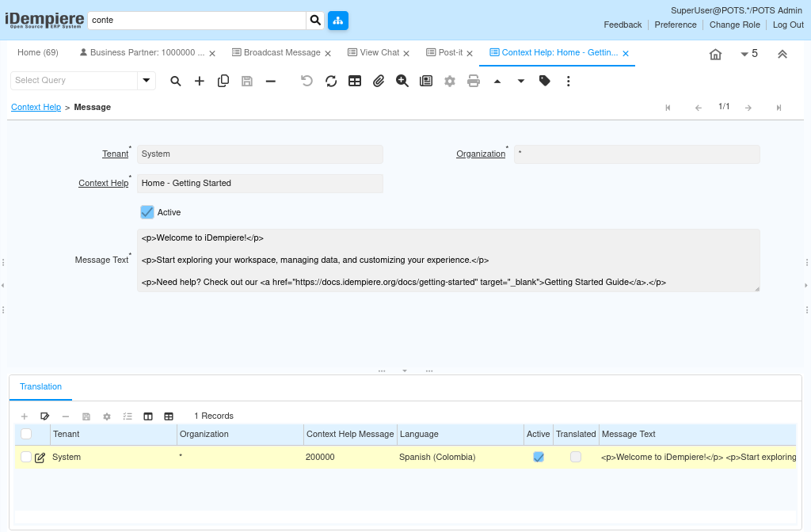Screen dimensions: 811x532
Task: Select the Translation detail tab
Action: (40, 386)
